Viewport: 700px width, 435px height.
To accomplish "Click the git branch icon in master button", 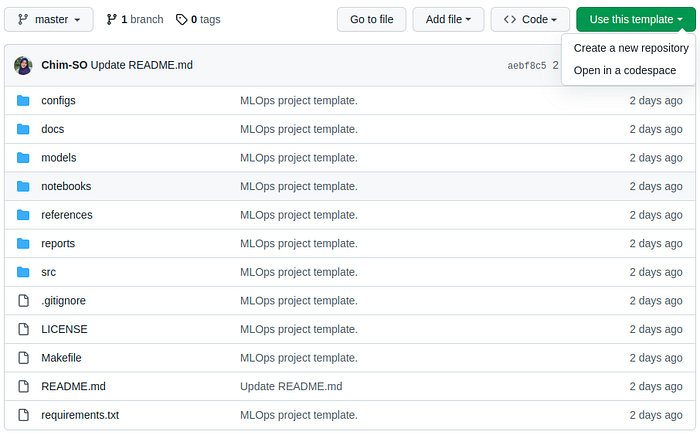I will click(x=23, y=20).
